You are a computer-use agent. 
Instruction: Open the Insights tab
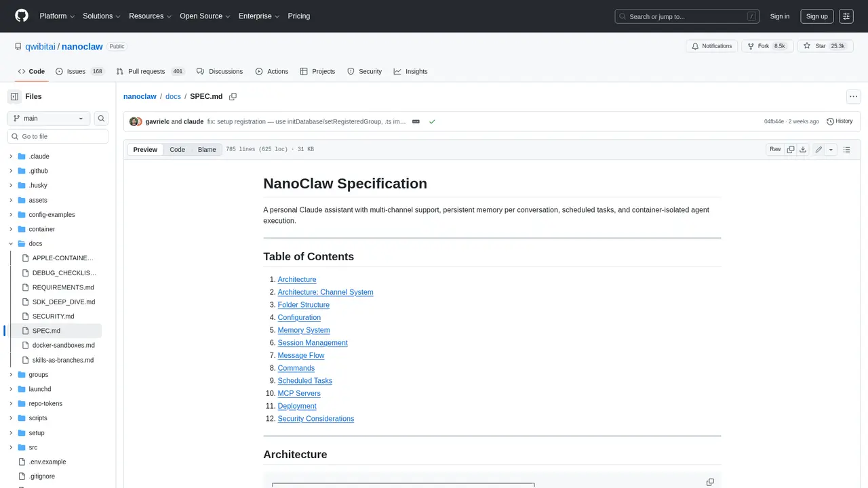[410, 71]
